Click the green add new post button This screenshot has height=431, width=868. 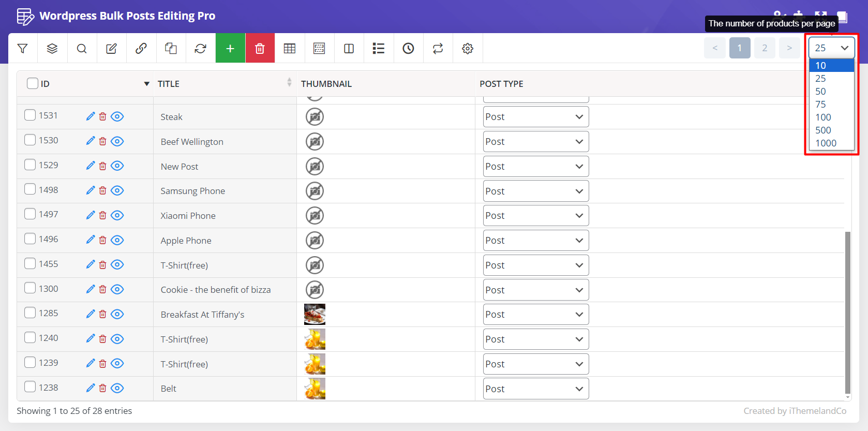[230, 48]
